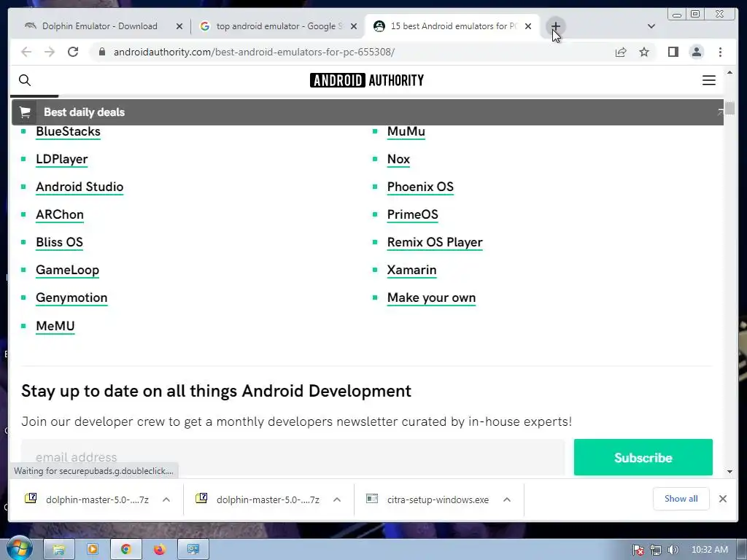Click the email address field

(293, 457)
